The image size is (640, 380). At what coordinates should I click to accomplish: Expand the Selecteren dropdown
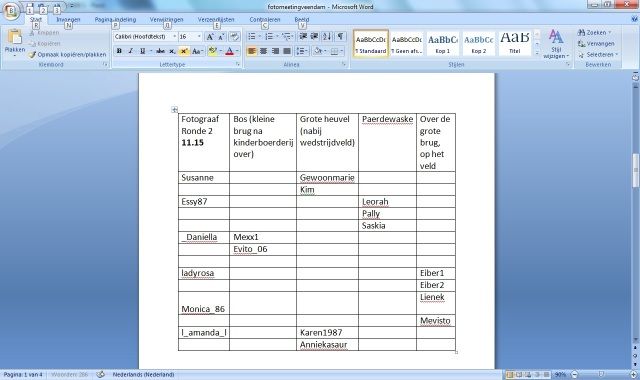598,54
